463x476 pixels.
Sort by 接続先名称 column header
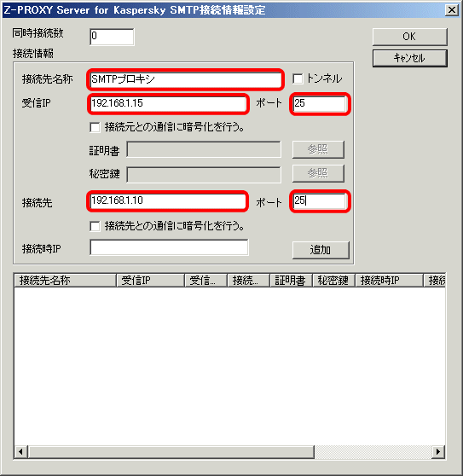point(66,280)
